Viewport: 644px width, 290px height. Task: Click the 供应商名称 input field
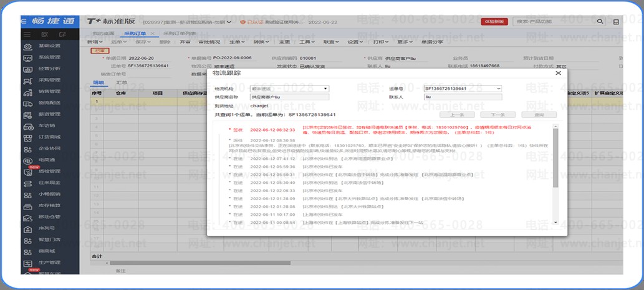(x=289, y=97)
